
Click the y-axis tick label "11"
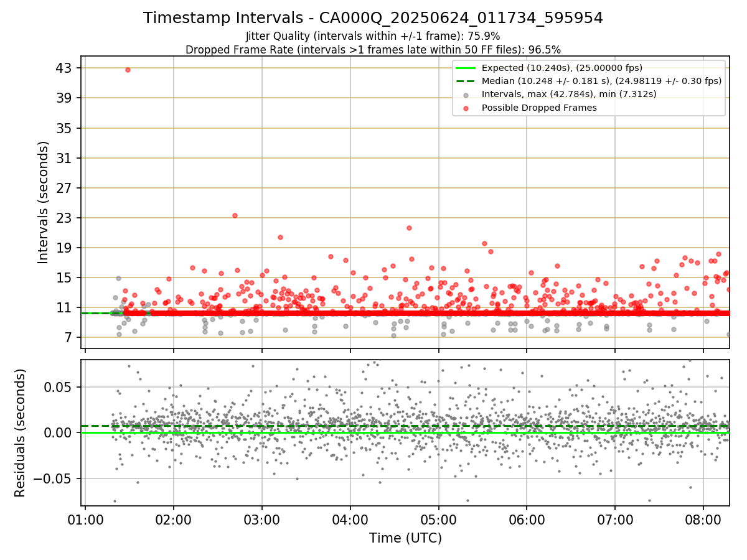click(65, 308)
